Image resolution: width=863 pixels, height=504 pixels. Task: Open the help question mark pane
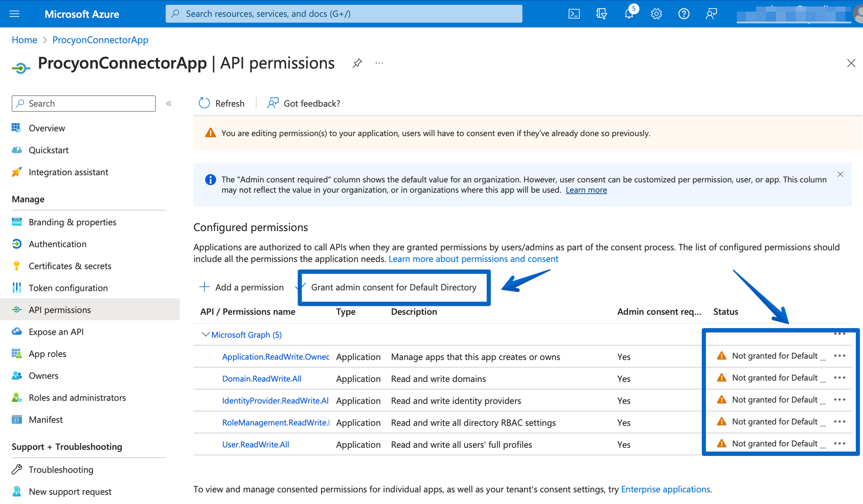tap(684, 13)
